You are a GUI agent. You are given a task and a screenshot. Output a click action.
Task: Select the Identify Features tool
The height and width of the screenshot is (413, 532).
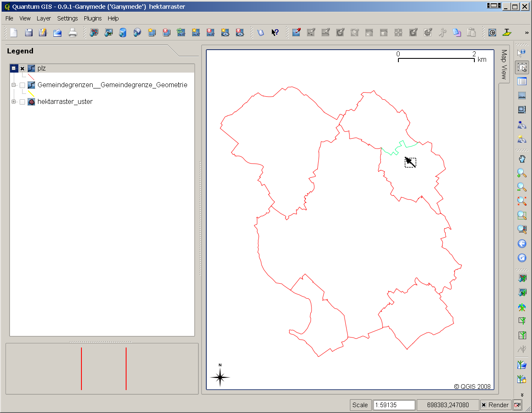[522, 53]
